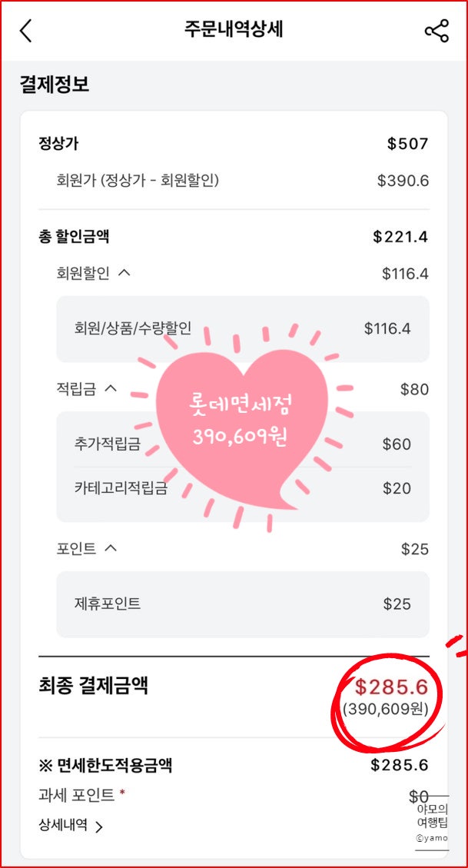
Task: Collapse the 회원할인 section chevron
Action: tap(125, 272)
